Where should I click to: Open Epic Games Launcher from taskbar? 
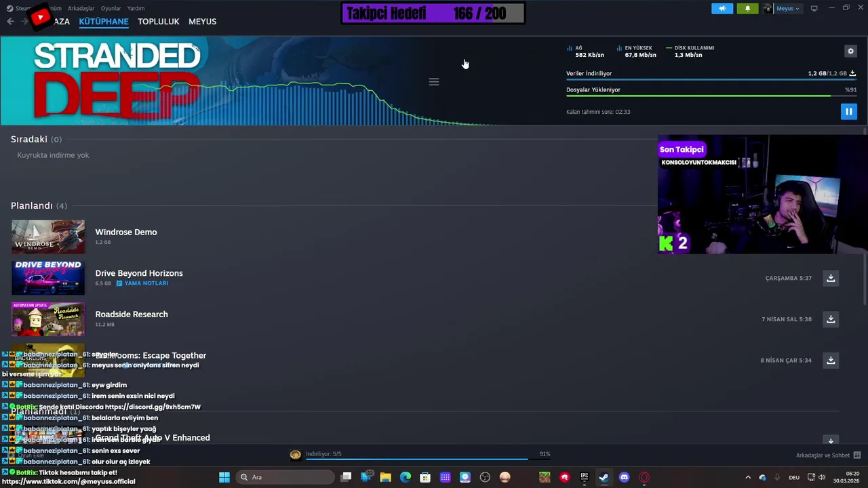click(x=585, y=477)
